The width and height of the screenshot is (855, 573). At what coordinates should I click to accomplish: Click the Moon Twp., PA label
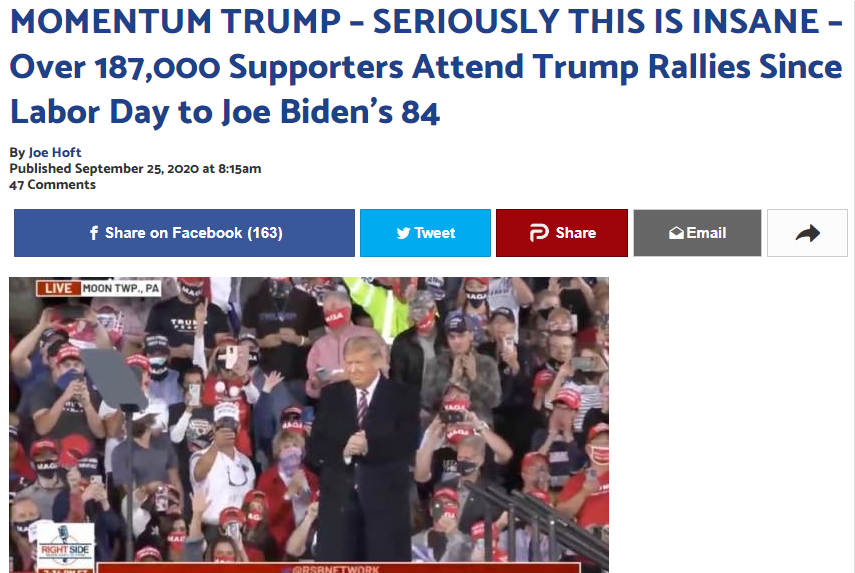pyautogui.click(x=121, y=288)
